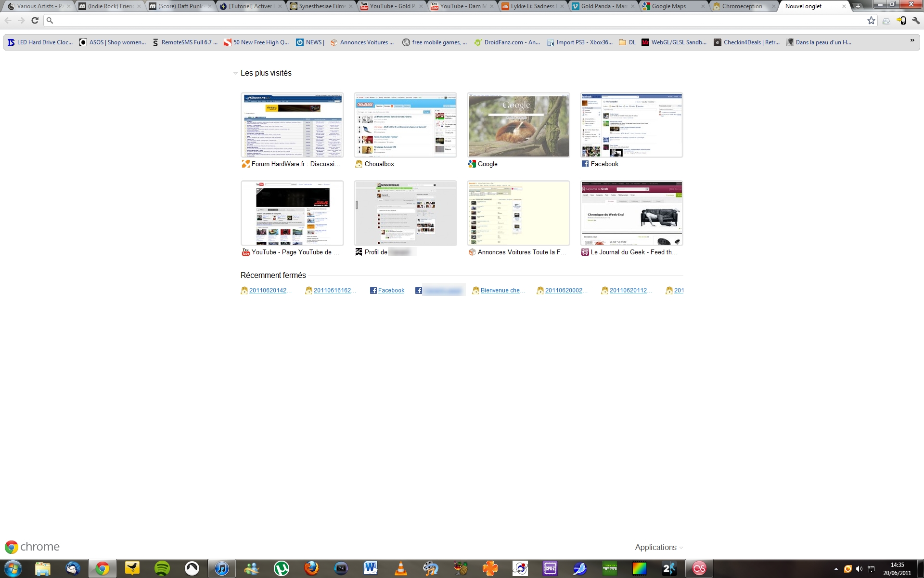Open Spotify from the taskbar
Viewport: 924px width, 578px height.
click(162, 568)
